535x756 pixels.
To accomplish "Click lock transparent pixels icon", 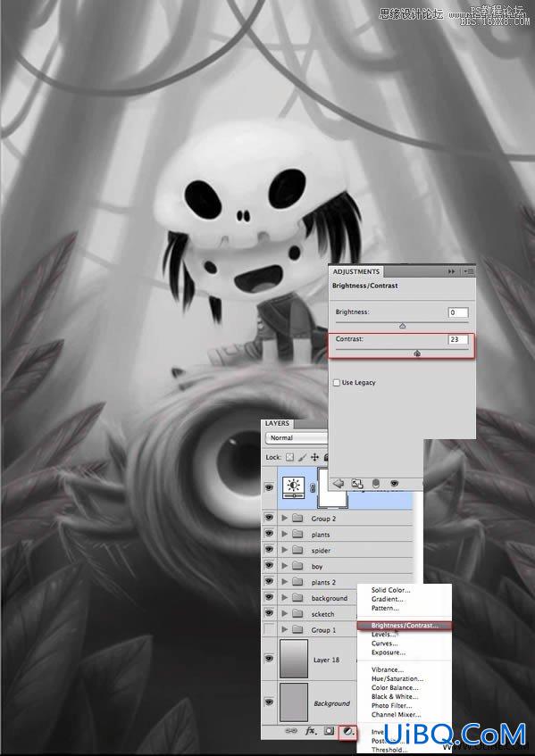I will (x=290, y=457).
